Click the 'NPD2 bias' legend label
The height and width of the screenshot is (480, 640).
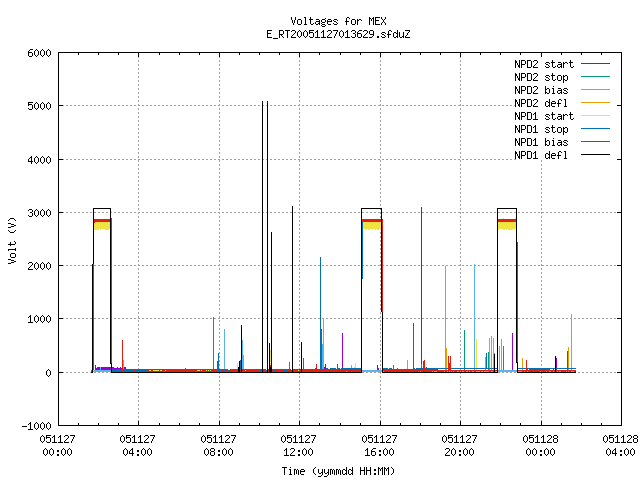tap(541, 90)
